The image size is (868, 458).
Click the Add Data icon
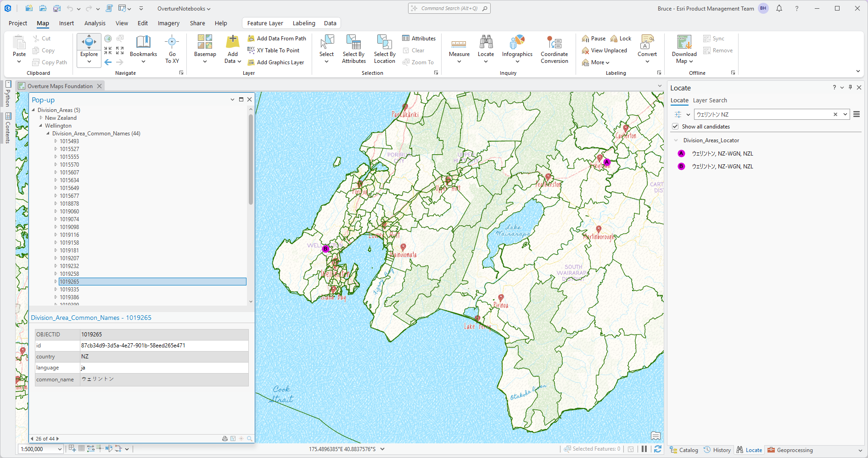[x=233, y=42]
